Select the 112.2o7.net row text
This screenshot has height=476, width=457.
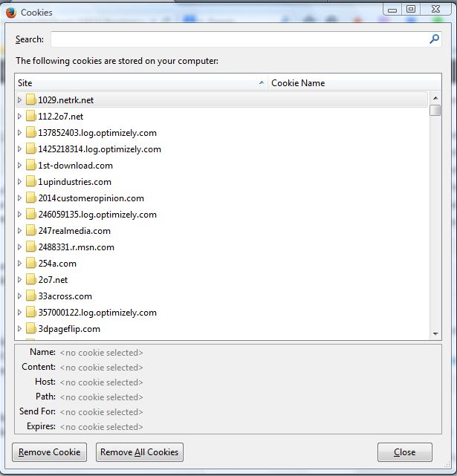pos(60,117)
